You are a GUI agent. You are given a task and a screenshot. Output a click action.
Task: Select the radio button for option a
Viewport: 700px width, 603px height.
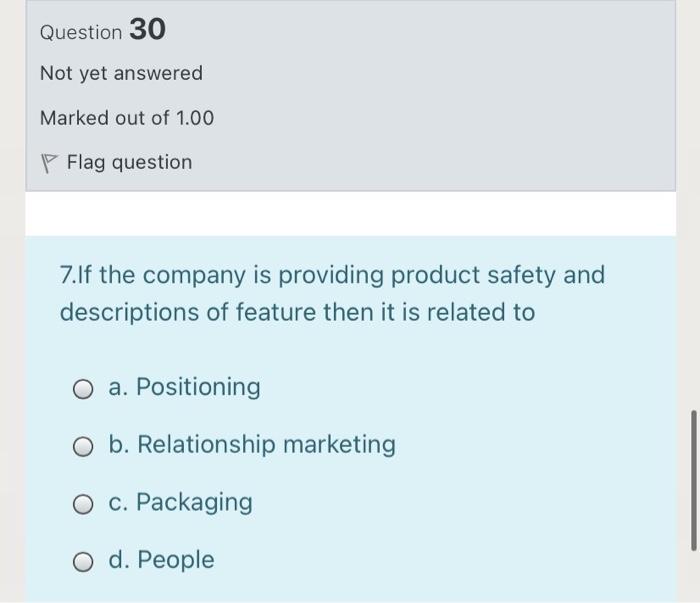[x=85, y=388]
